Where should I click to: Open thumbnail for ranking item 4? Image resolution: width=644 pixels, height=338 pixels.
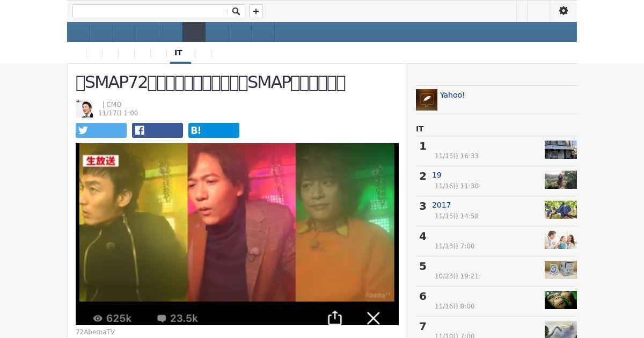coord(561,240)
